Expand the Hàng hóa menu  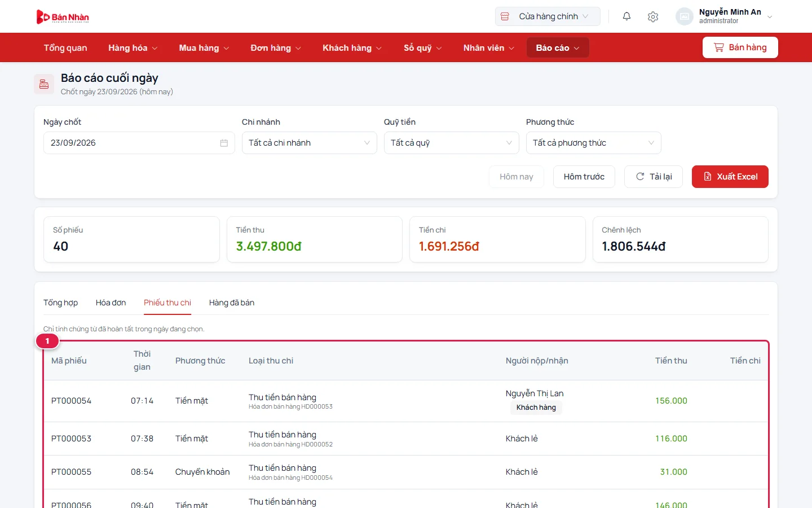[x=133, y=48]
